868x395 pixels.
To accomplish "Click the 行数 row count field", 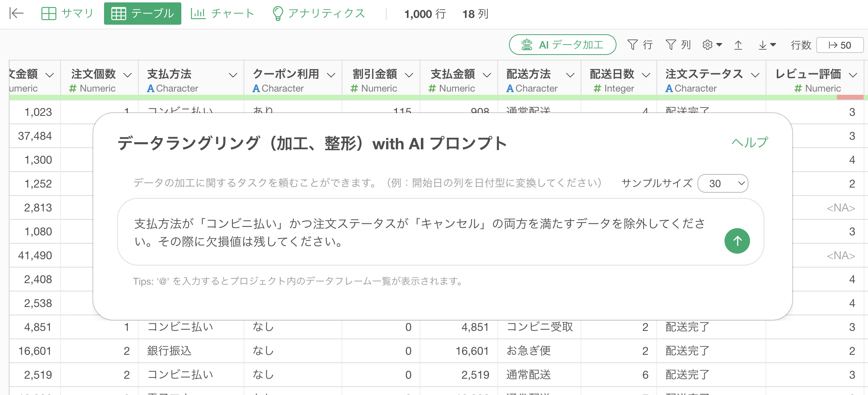I will (x=839, y=45).
